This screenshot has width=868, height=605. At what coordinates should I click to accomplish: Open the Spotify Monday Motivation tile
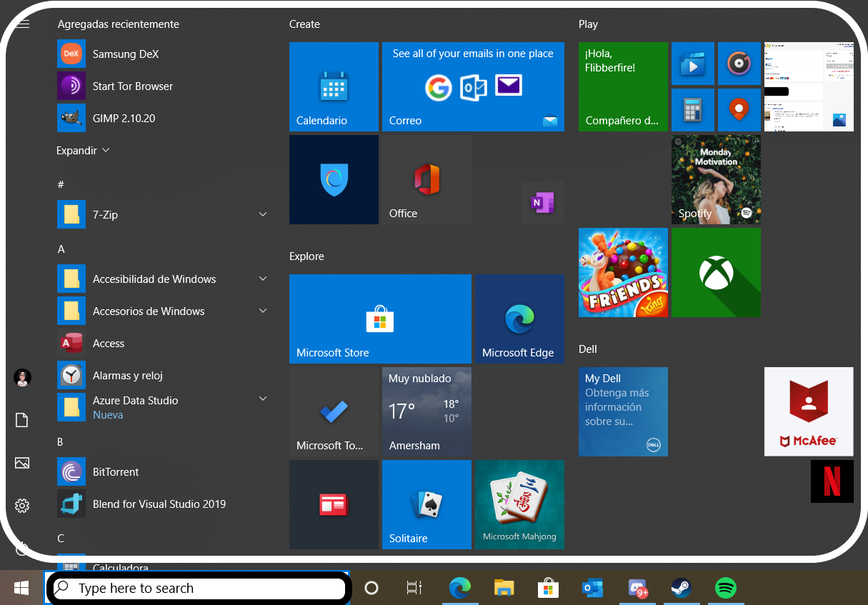716,179
